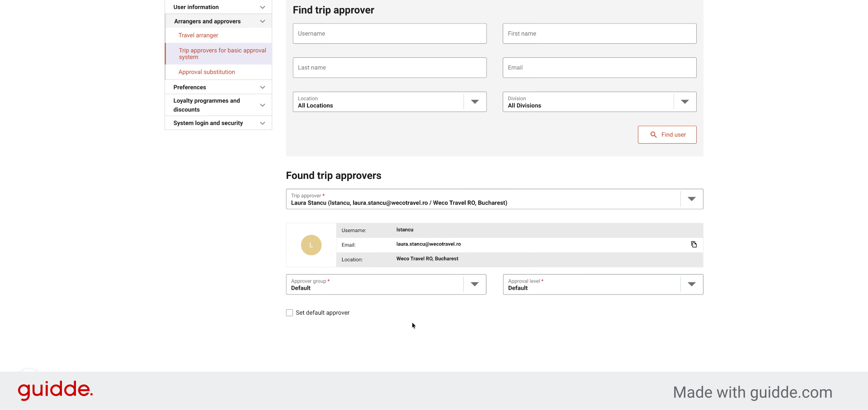The width and height of the screenshot is (868, 410).
Task: Collapse the Arrangers and approvers section
Action: [218, 21]
